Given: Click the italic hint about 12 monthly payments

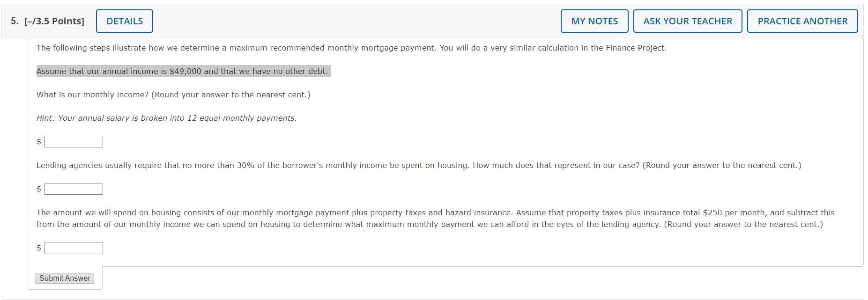Looking at the screenshot, I should pyautogui.click(x=166, y=118).
